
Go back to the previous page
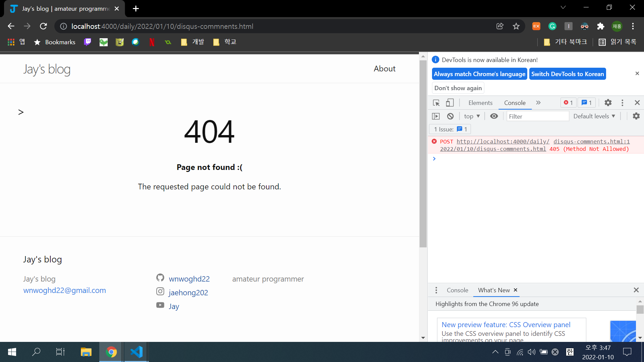tap(11, 26)
